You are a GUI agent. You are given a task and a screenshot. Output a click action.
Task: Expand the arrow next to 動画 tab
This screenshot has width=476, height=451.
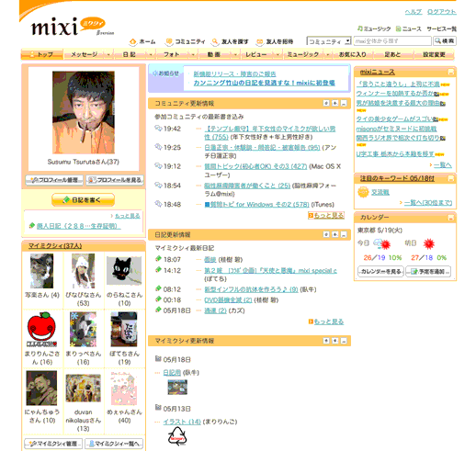pyautogui.click(x=235, y=54)
